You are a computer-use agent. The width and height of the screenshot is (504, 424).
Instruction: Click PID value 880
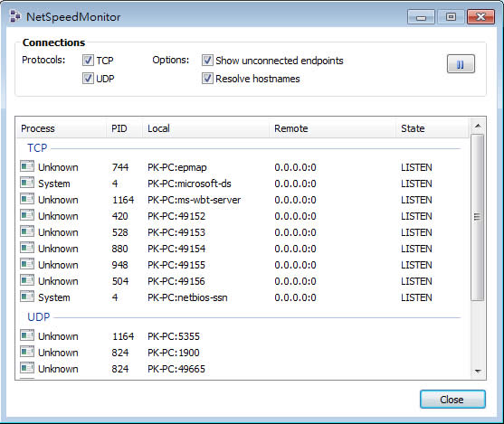[x=120, y=249]
